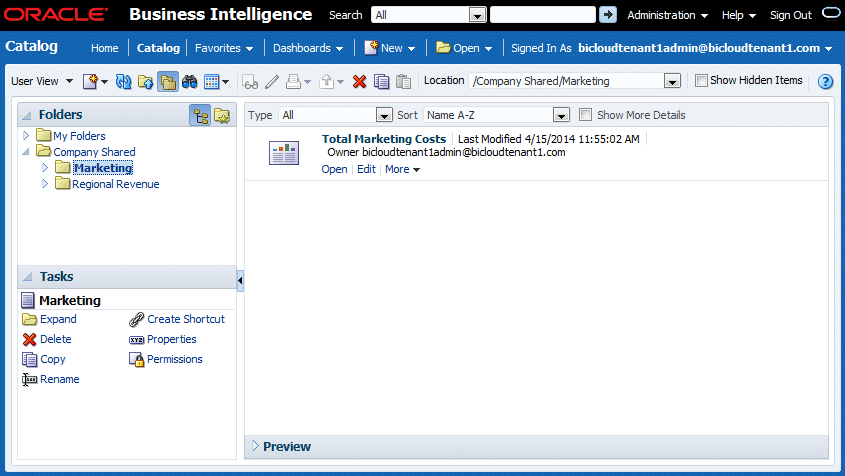Open the Favorites menu
Image resolution: width=845 pixels, height=476 pixels.
224,48
